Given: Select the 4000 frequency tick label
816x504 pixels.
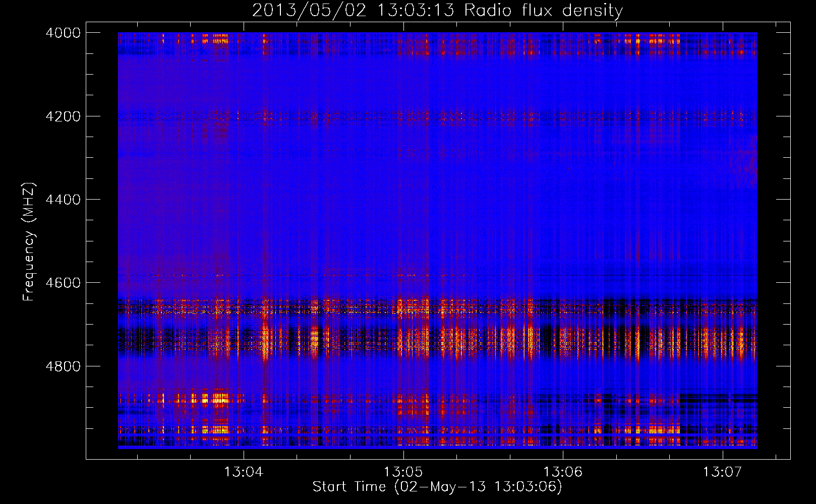Looking at the screenshot, I should click(x=63, y=33).
